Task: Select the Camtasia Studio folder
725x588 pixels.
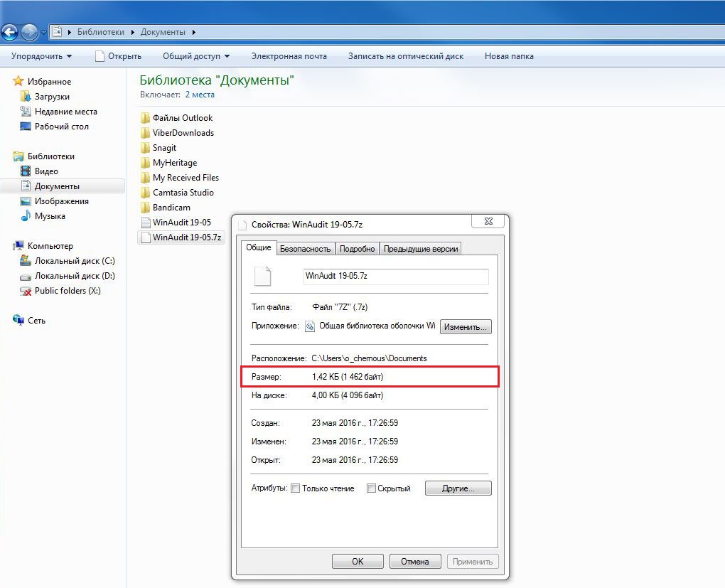Action: (x=183, y=193)
